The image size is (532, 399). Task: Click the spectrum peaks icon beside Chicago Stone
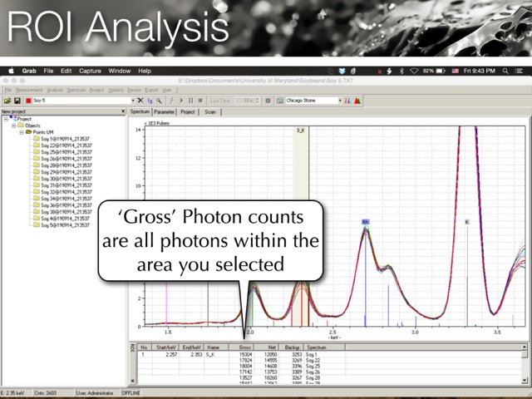[357, 101]
